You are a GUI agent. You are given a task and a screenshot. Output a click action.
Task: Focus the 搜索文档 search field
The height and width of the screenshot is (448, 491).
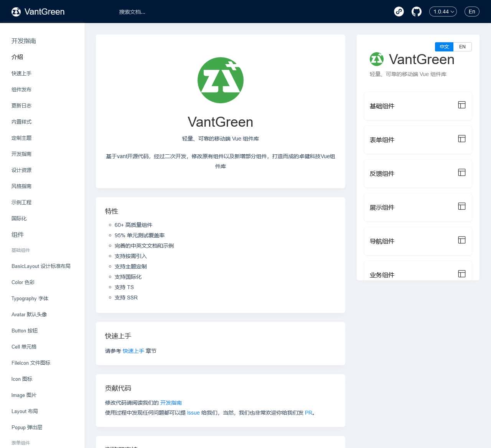pyautogui.click(x=132, y=12)
